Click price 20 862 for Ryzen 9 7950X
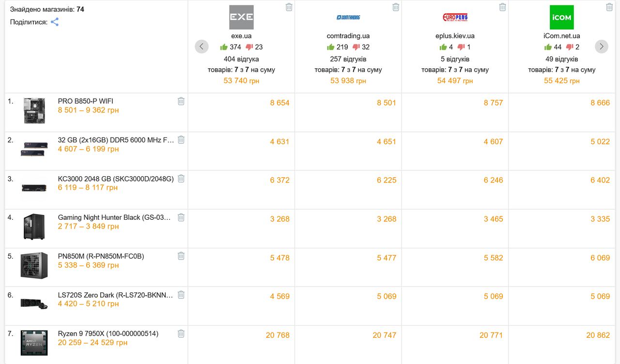This screenshot has height=364, width=620. (x=598, y=335)
